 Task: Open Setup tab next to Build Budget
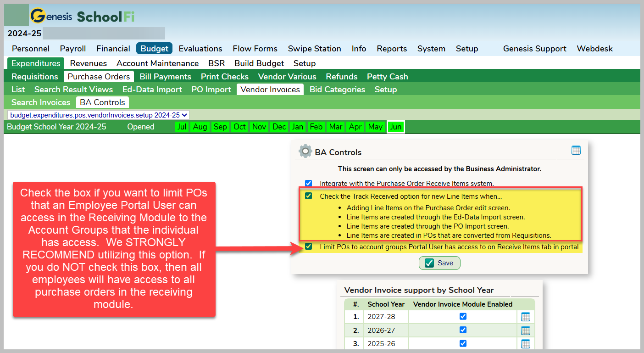point(305,63)
